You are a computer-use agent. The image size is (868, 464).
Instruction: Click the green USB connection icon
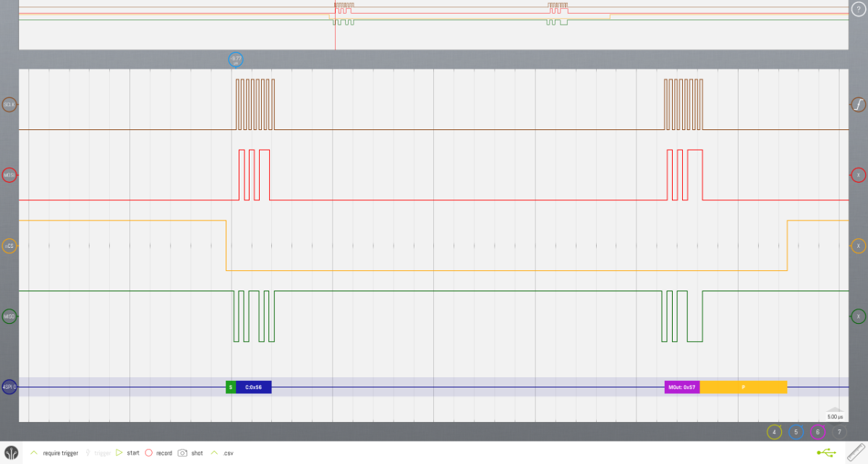(x=828, y=453)
